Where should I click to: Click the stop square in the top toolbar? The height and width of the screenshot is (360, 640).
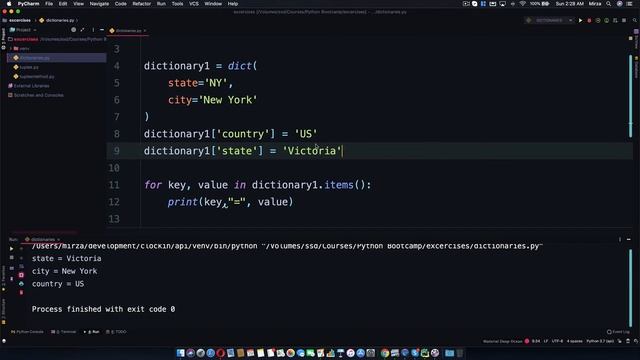pos(624,20)
